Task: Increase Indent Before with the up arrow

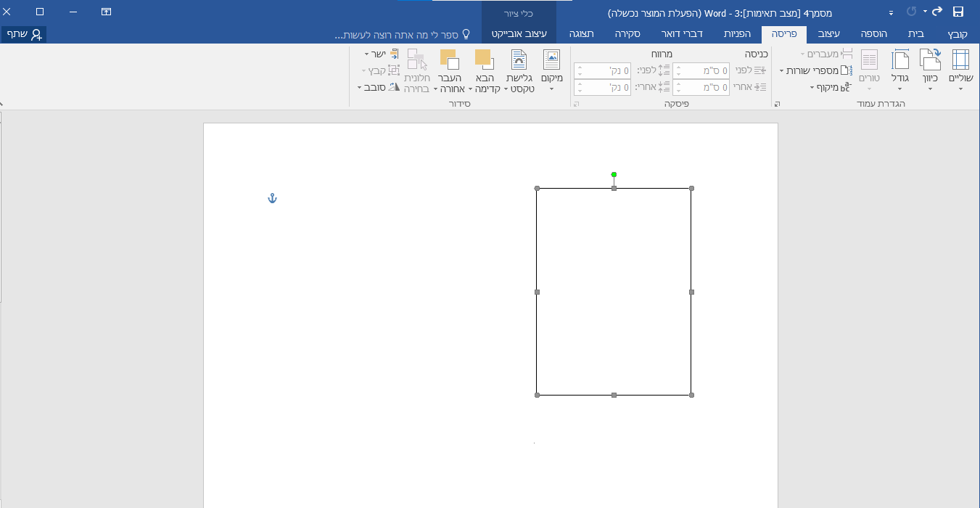Action: tap(678, 67)
